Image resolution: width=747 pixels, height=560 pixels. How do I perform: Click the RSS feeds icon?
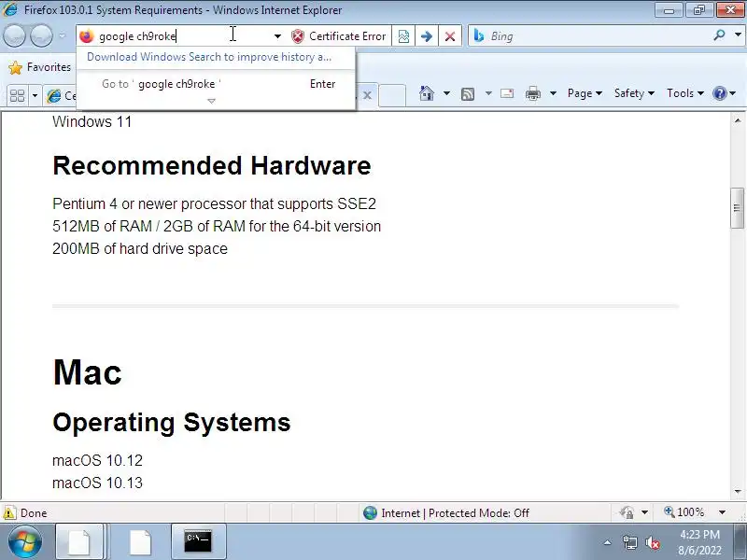[468, 94]
